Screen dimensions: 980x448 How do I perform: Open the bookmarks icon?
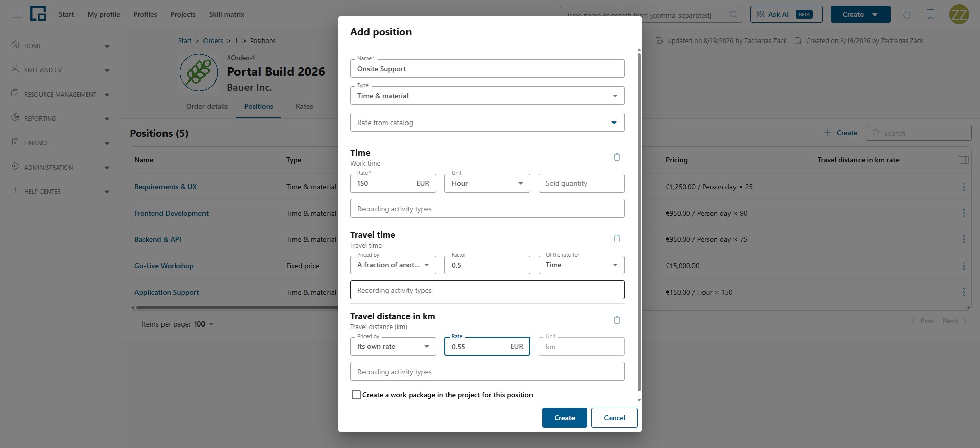tap(930, 14)
